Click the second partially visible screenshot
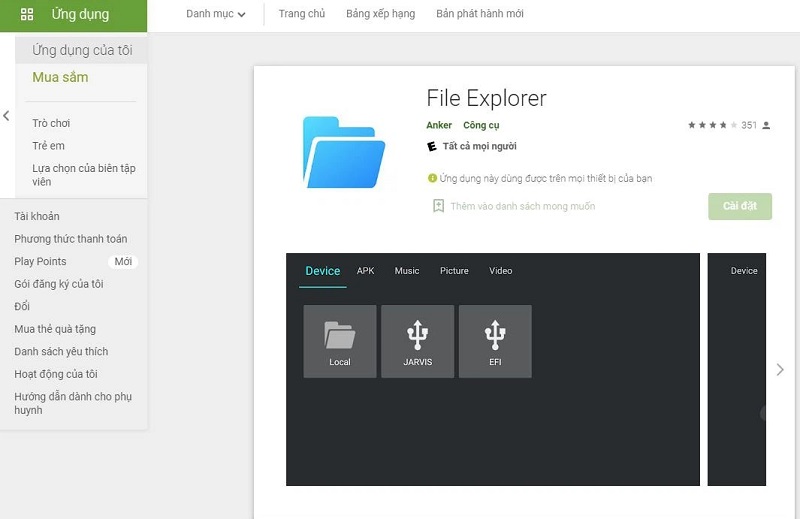800x519 pixels. [x=737, y=369]
